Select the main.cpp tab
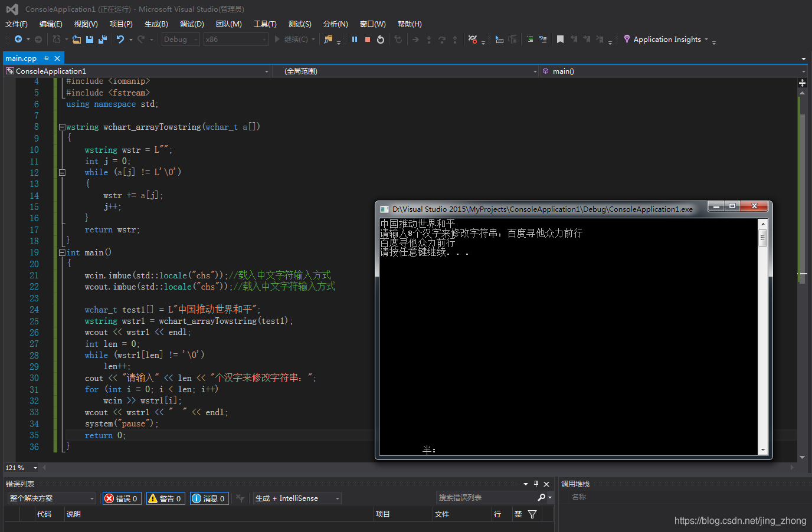812x532 pixels. click(x=21, y=58)
